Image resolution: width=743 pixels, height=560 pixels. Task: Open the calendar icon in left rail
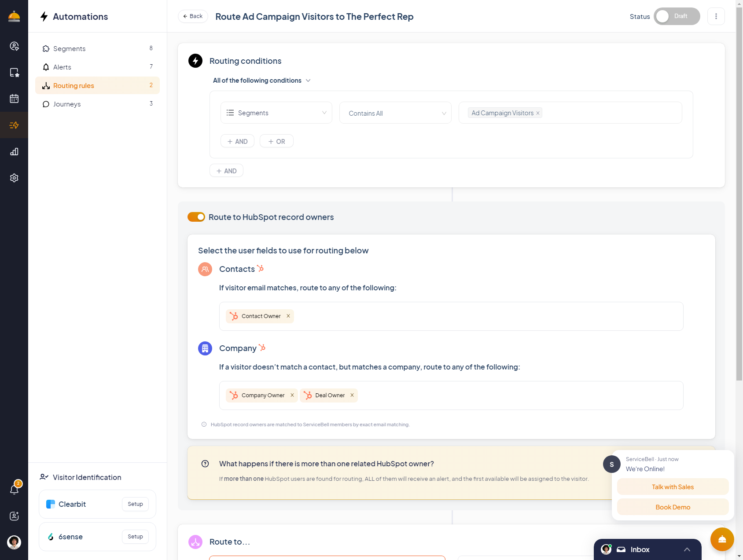[14, 99]
